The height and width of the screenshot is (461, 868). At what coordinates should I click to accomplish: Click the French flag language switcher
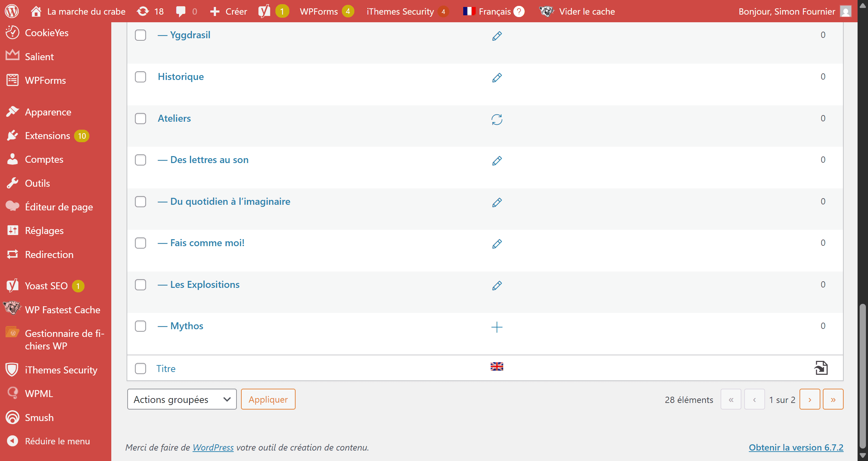[x=469, y=11]
